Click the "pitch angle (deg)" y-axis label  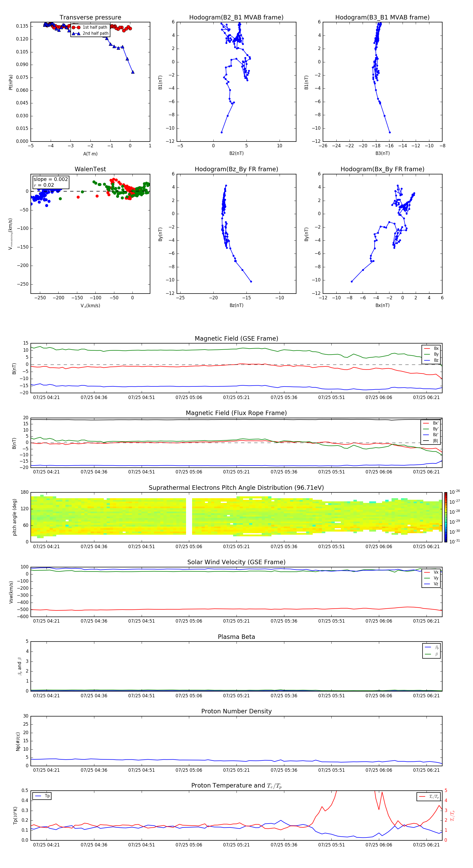pyautogui.click(x=15, y=517)
